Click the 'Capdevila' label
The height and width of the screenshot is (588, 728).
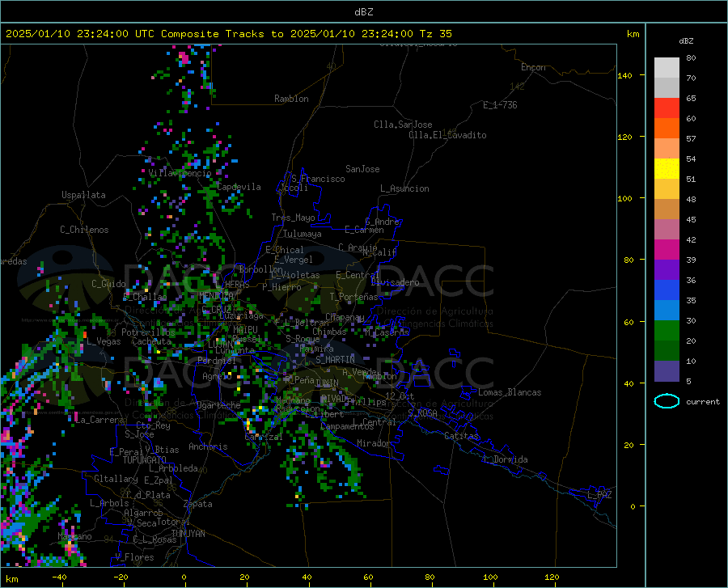[239, 187]
